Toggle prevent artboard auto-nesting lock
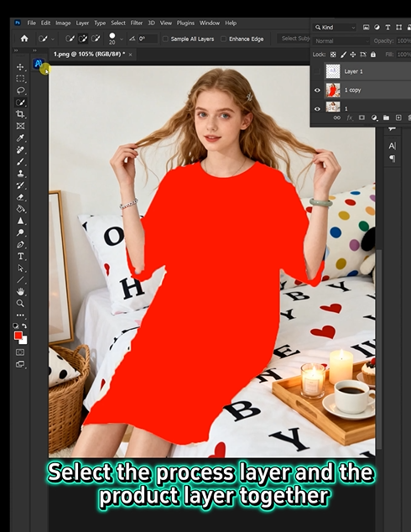The height and width of the screenshot is (532, 411). [x=363, y=55]
